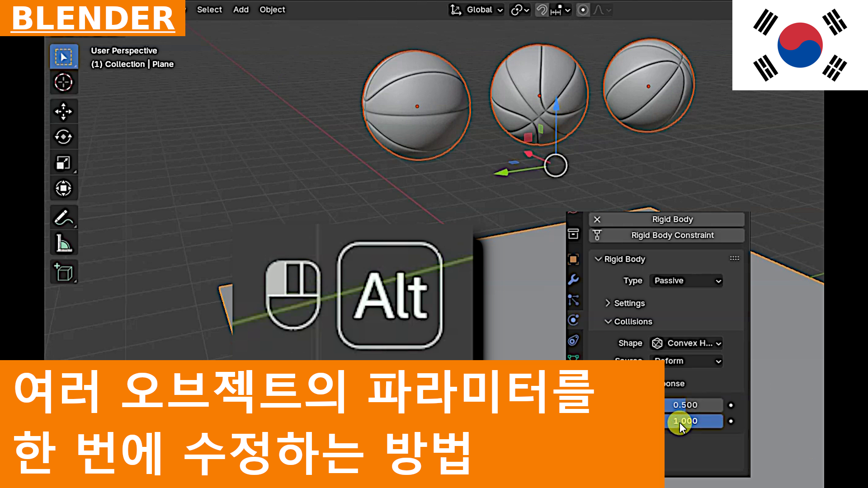Toggle animate dot beside 0.500 value
The width and height of the screenshot is (868, 488).
coord(731,405)
